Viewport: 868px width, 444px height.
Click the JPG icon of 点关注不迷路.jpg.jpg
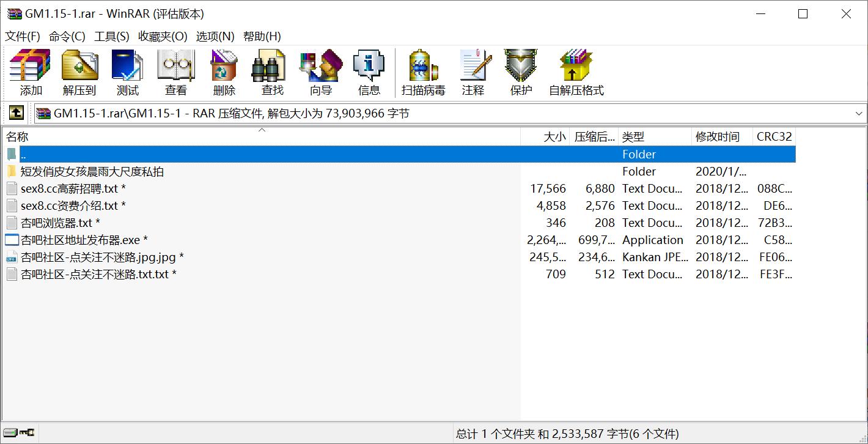(x=12, y=257)
